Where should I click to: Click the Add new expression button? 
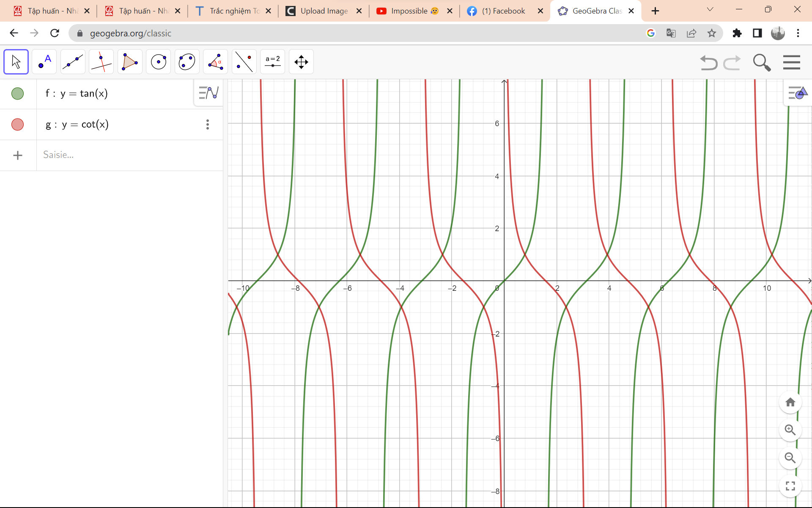tap(17, 155)
